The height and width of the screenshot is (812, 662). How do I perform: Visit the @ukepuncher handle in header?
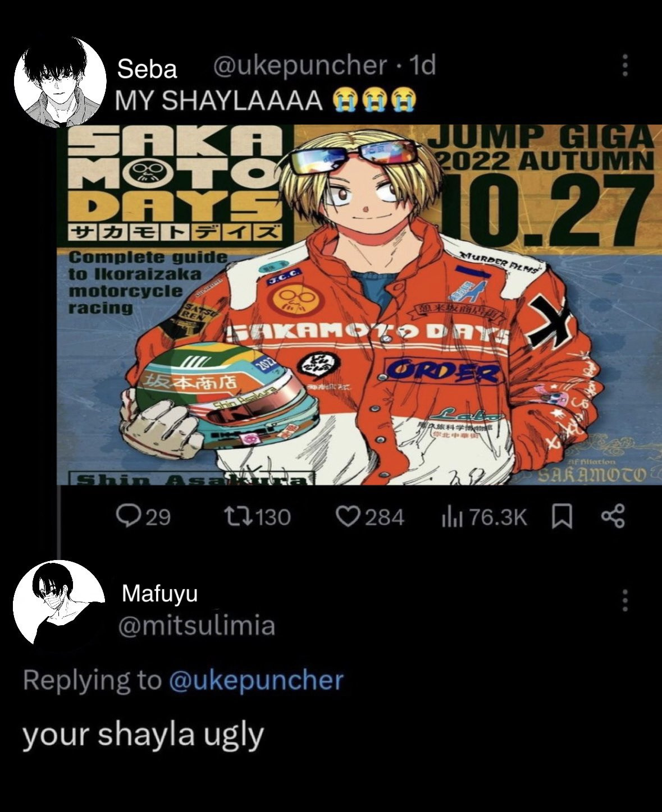(x=300, y=66)
